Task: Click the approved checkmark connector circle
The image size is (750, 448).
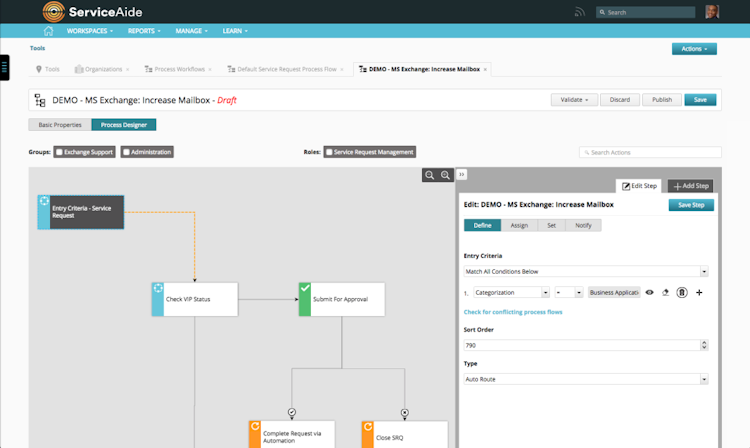Action: coord(292,412)
